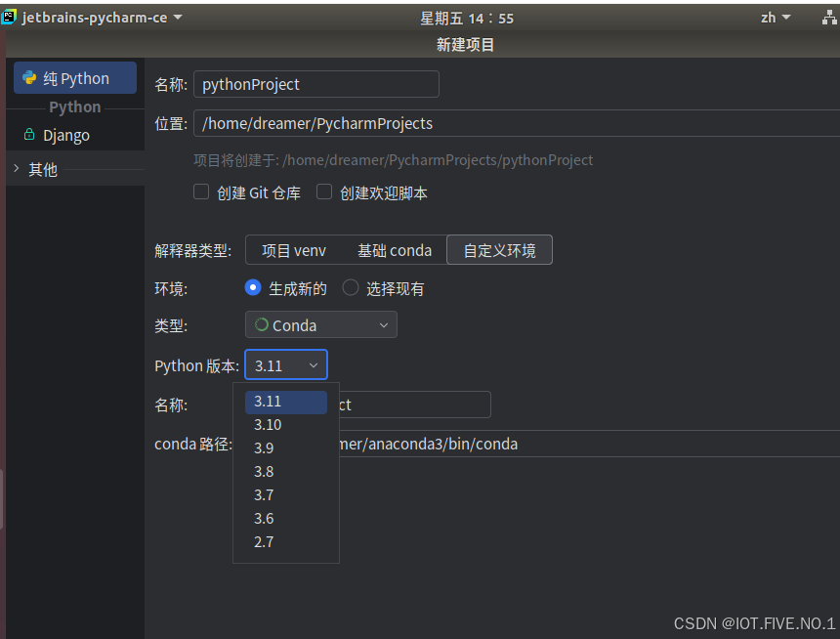840x639 pixels.
Task: Select the 选择现有 radio button
Action: [x=351, y=288]
